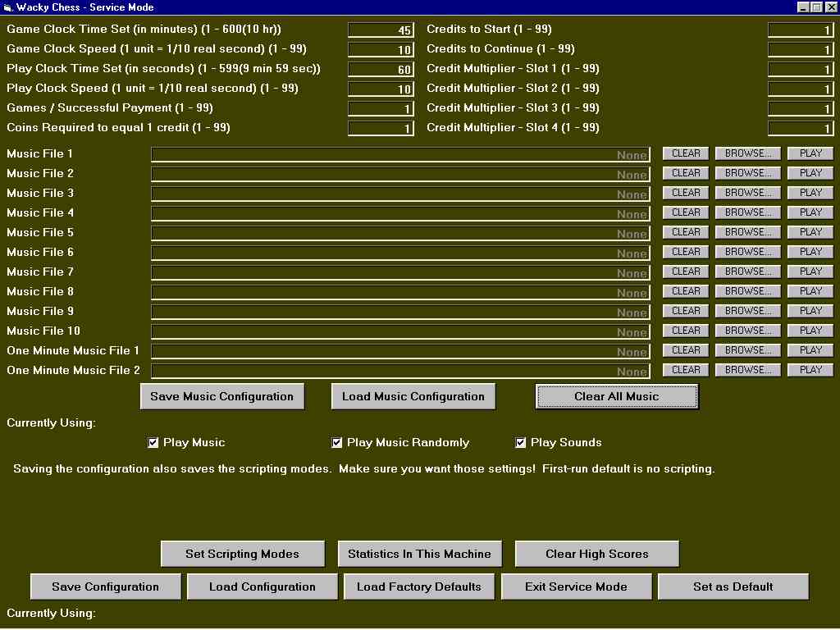Click BROWSE for Music File 10
The width and height of the screenshot is (840, 630).
coord(748,331)
